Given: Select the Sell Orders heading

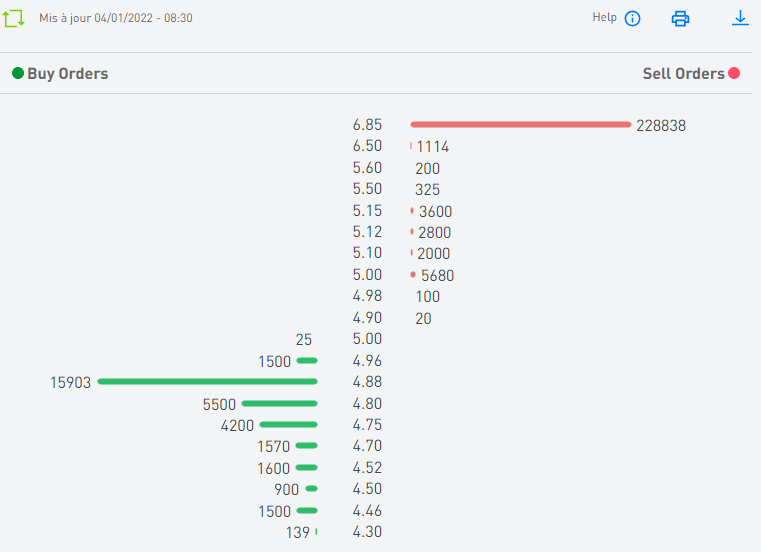Looking at the screenshot, I should tap(683, 73).
